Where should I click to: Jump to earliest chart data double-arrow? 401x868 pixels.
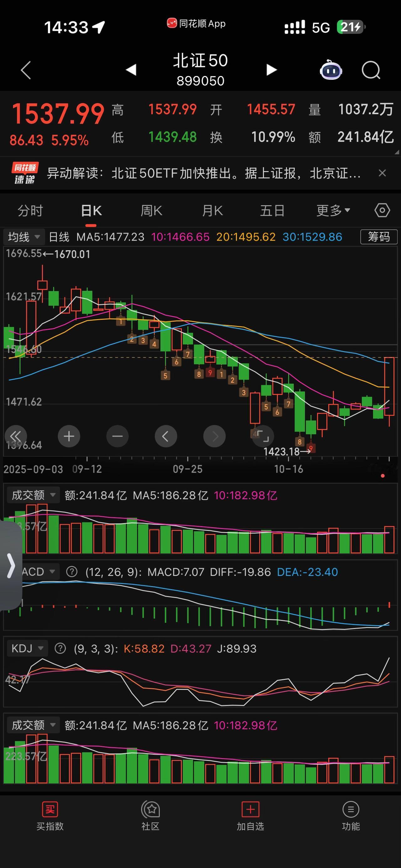point(16,436)
